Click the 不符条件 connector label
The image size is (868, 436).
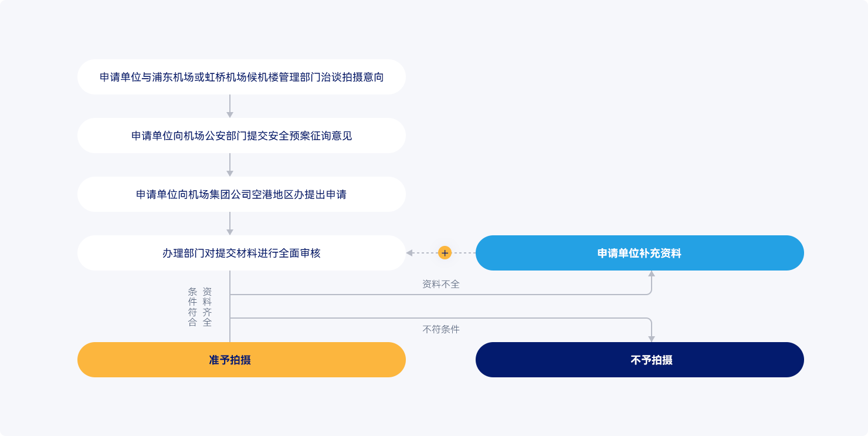tap(441, 329)
